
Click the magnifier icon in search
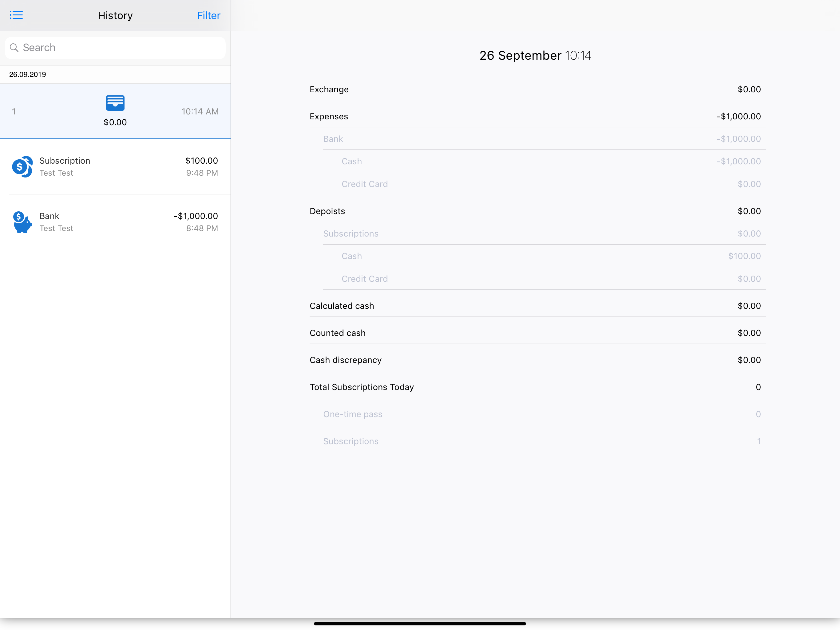pos(14,47)
